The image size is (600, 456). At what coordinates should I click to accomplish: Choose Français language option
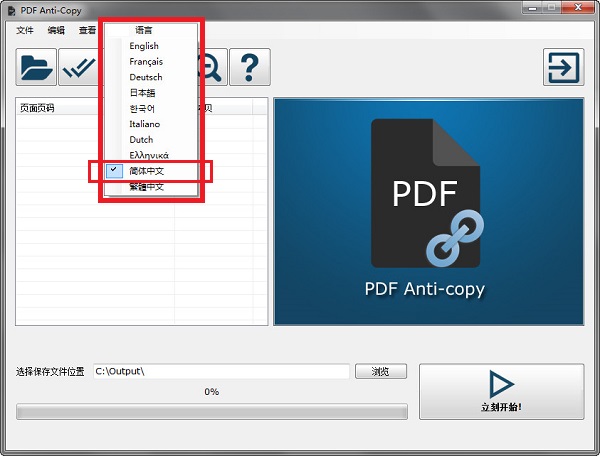(151, 62)
